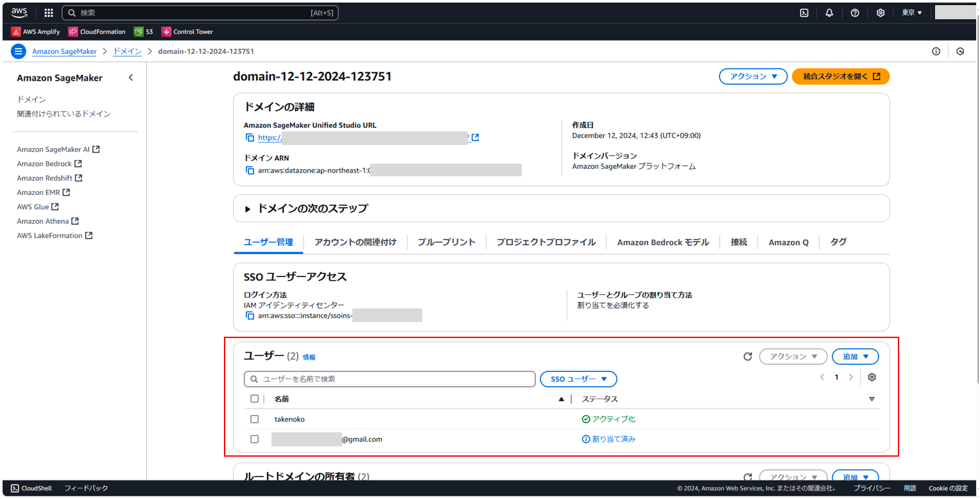Refresh the root domain owners list
This screenshot has height=499, width=980.
point(748,477)
